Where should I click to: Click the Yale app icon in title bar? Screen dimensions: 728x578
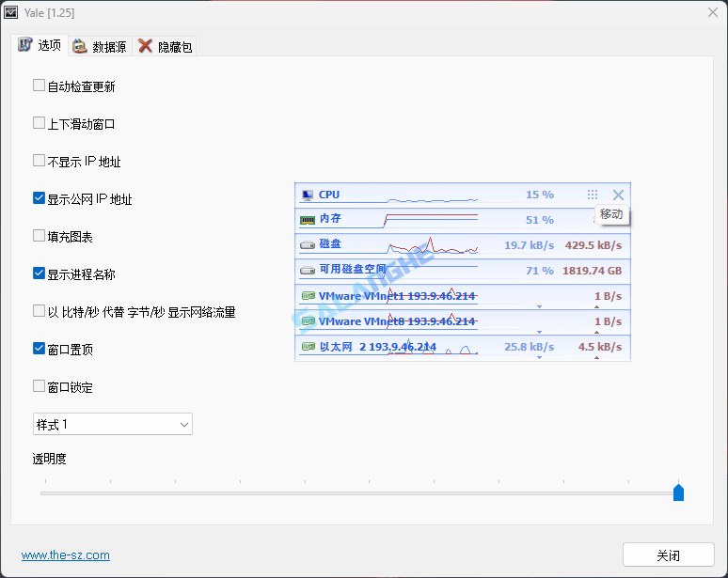(x=10, y=12)
